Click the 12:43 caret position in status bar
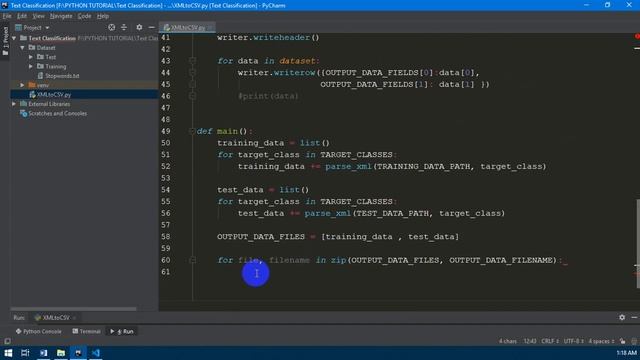Image resolution: width=640 pixels, height=360 pixels. 530,341
